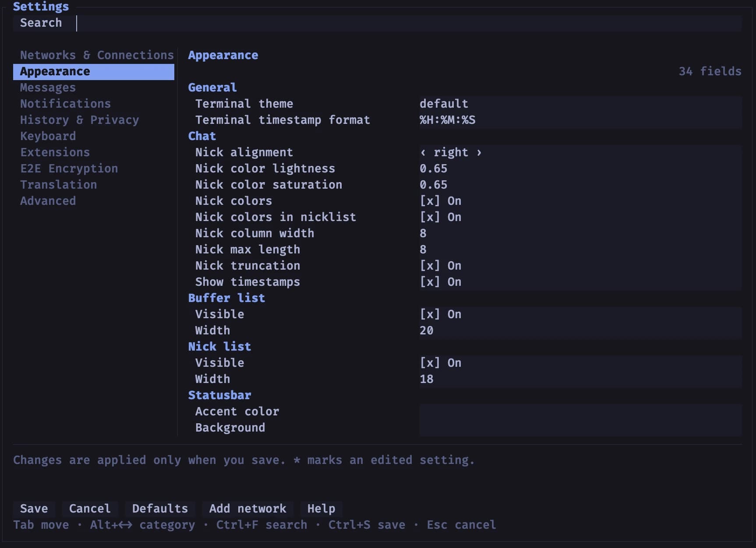Open E2E Encryption settings
The image size is (756, 548).
click(x=94, y=169)
